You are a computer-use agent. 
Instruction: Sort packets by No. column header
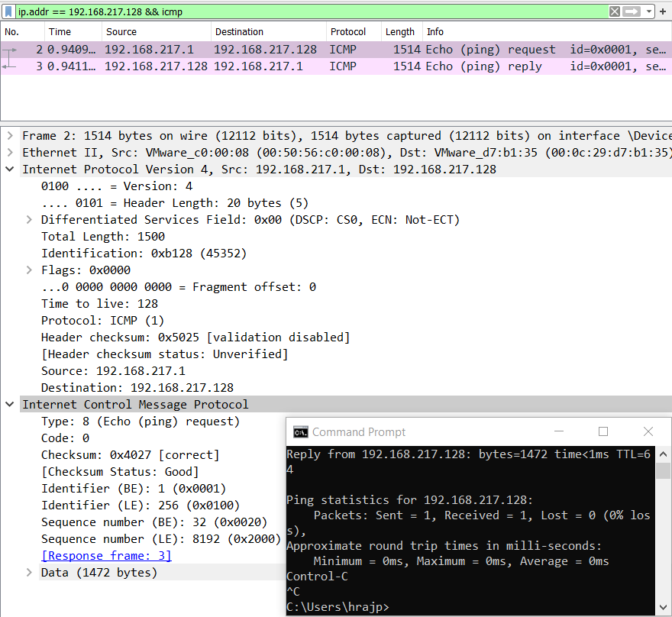(x=22, y=32)
